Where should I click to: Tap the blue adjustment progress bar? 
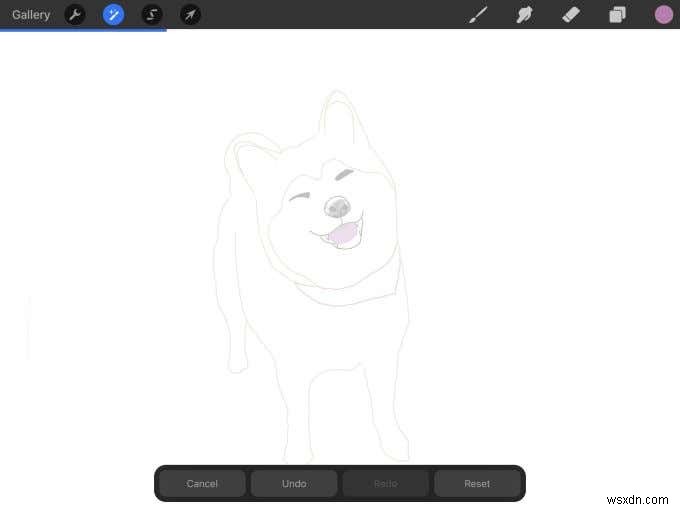[x=83, y=30]
